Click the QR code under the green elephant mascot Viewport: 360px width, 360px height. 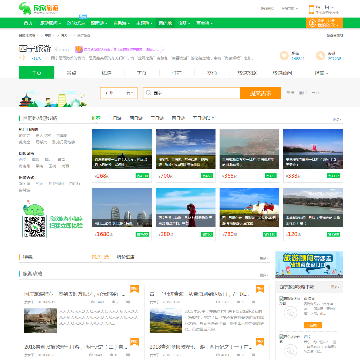tap(34, 226)
